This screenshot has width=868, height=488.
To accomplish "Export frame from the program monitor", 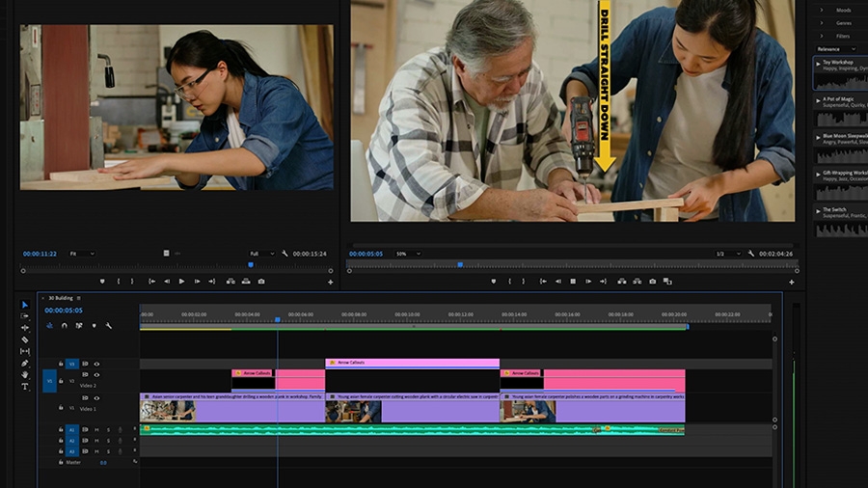I will [653, 282].
